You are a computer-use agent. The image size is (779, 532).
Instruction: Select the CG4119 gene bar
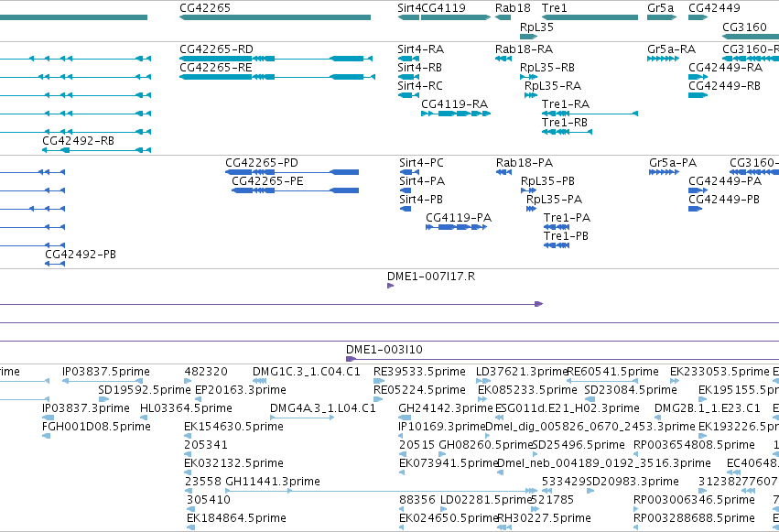456,17
